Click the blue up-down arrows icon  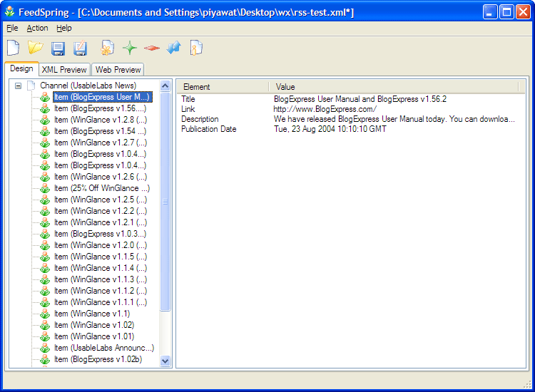click(x=174, y=48)
